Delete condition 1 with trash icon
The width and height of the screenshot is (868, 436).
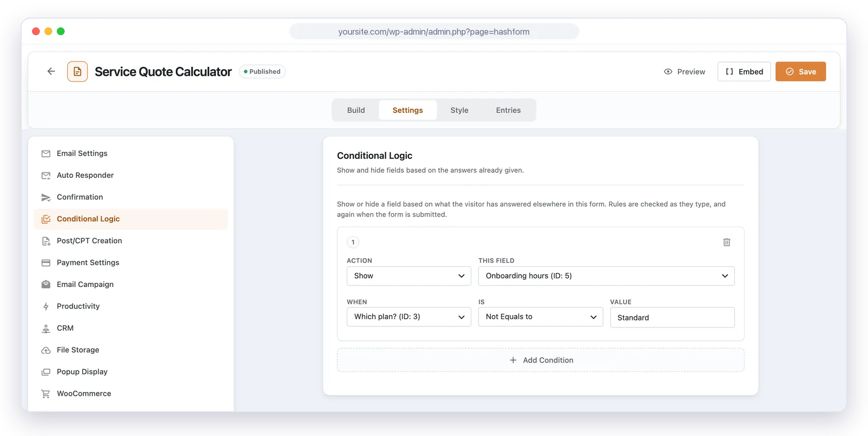(726, 242)
